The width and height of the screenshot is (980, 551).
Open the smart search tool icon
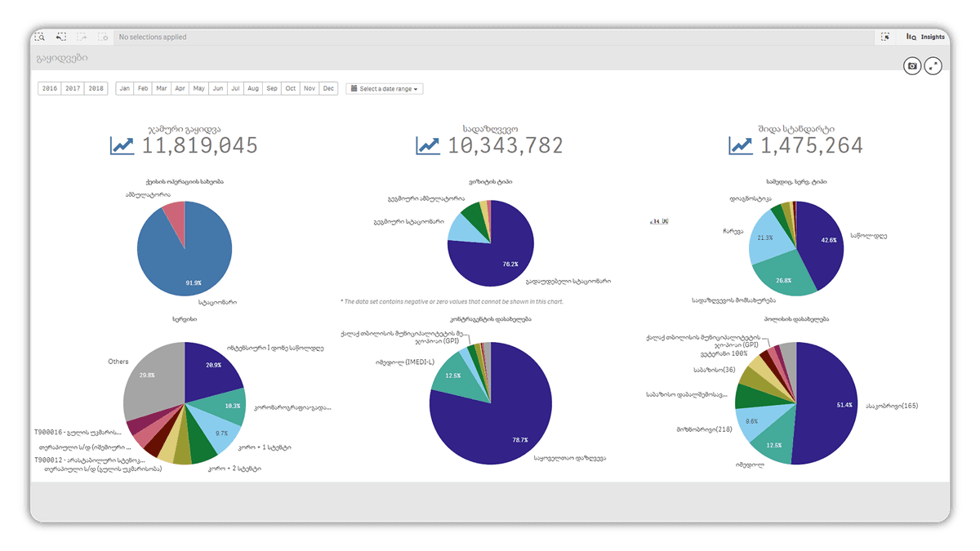coord(39,37)
